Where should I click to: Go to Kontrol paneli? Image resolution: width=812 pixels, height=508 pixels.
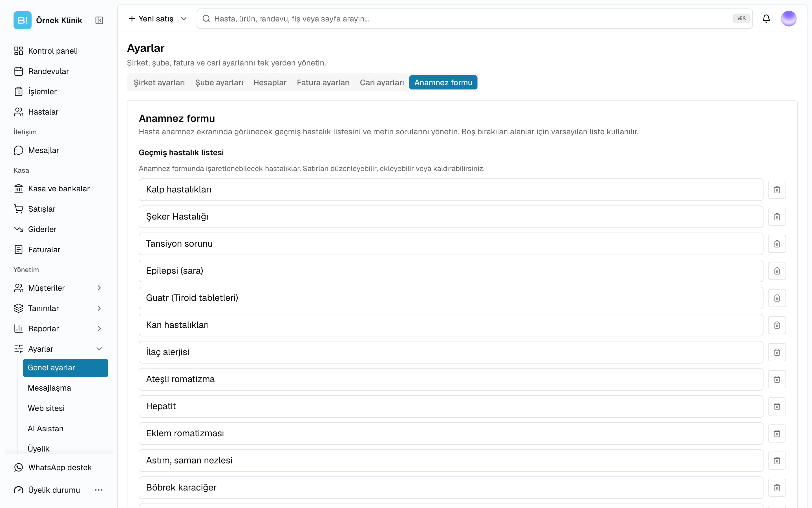pyautogui.click(x=59, y=51)
